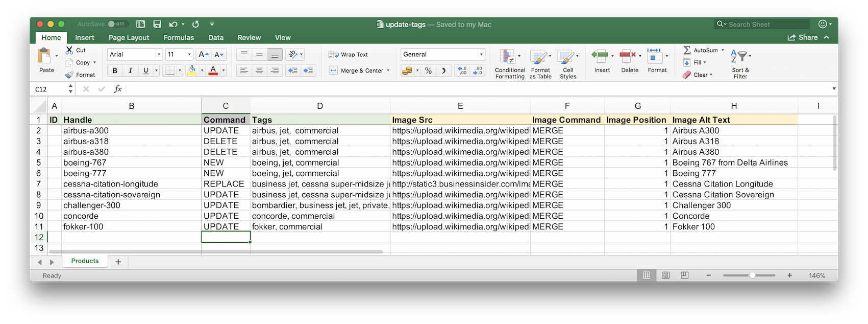The width and height of the screenshot is (868, 324).
Task: Switch to the Formulas ribbon tab
Action: (179, 37)
